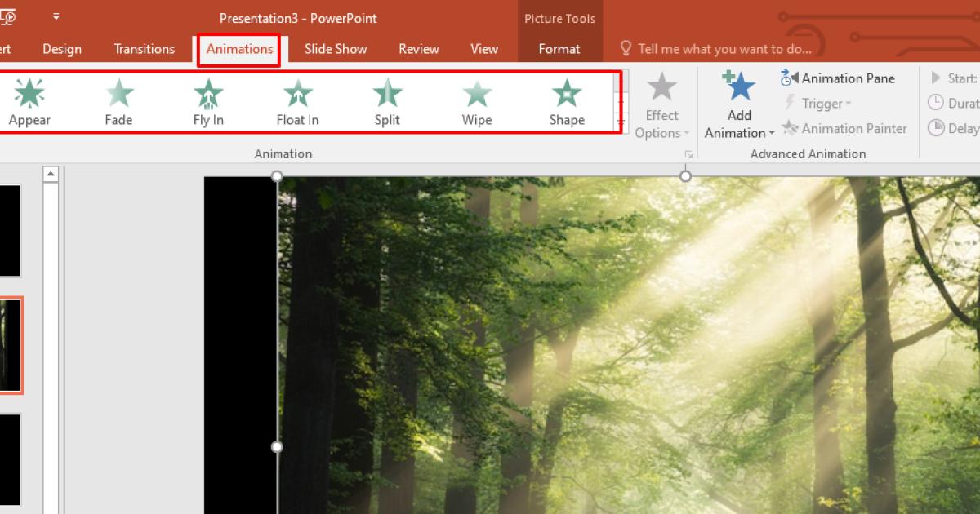Choose the Fly In animation
Viewport: 980px width, 514px height.
(x=208, y=103)
